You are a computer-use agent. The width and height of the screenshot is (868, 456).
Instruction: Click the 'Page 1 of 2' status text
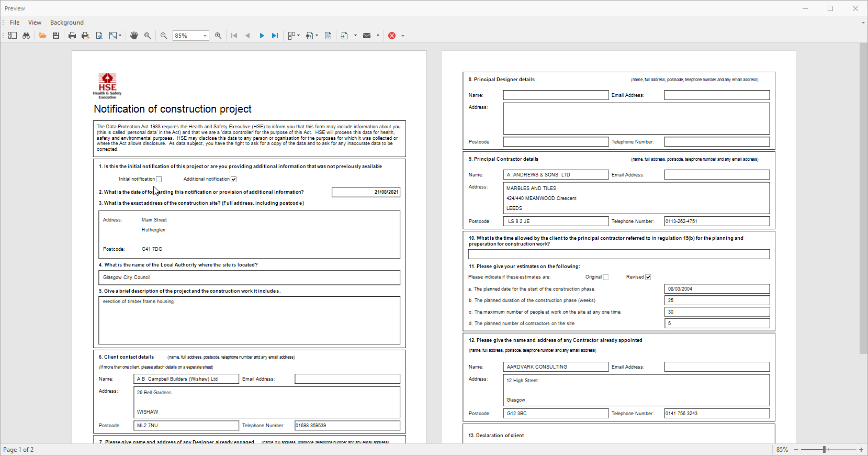pyautogui.click(x=18, y=450)
